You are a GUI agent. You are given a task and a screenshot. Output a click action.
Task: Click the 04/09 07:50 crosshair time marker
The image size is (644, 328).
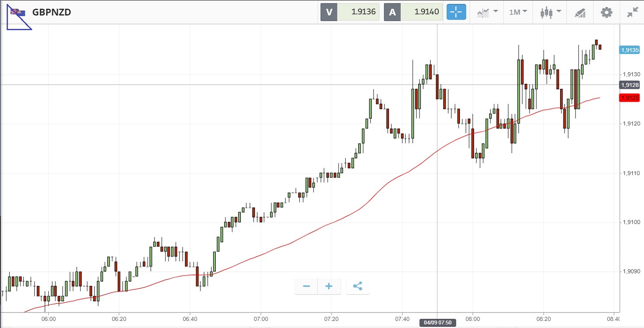tap(437, 323)
